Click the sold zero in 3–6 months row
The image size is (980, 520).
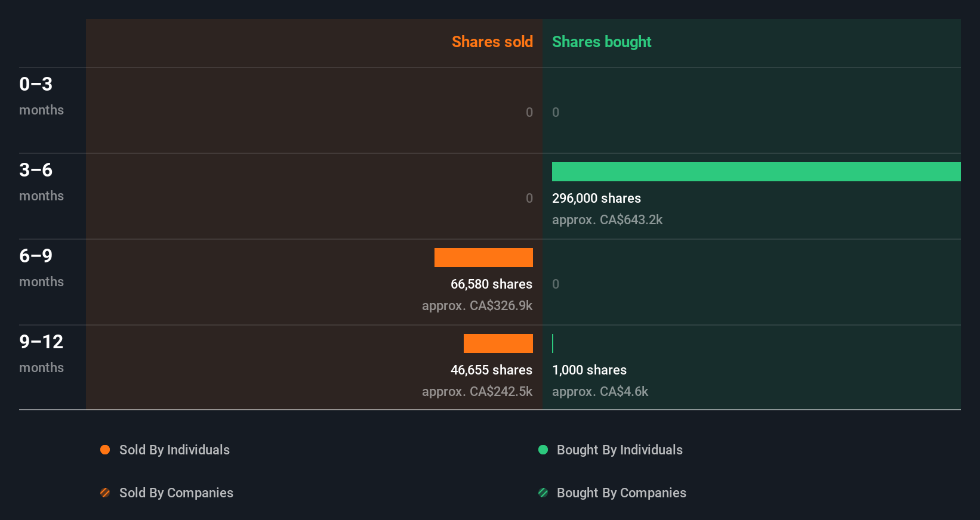pos(529,198)
